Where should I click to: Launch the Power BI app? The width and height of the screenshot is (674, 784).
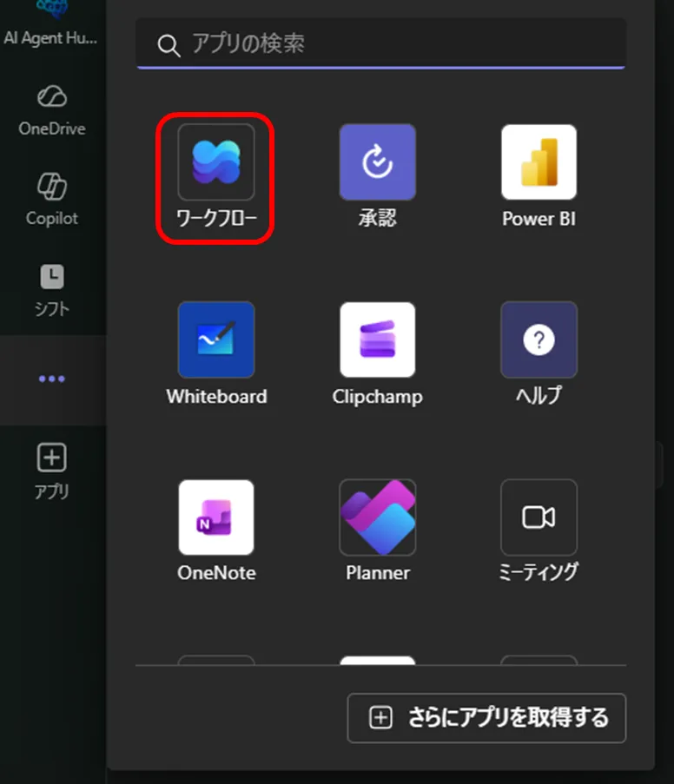click(x=539, y=177)
